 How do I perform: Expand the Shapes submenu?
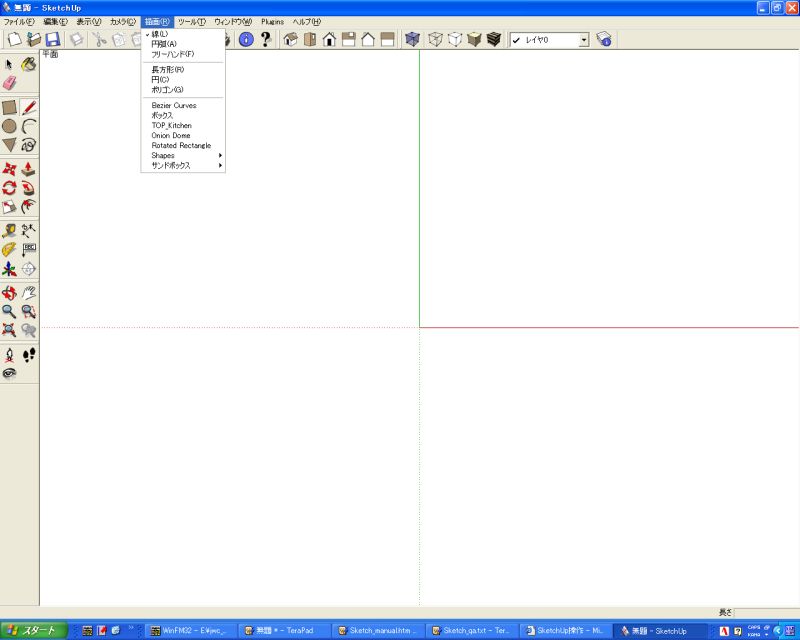point(183,155)
